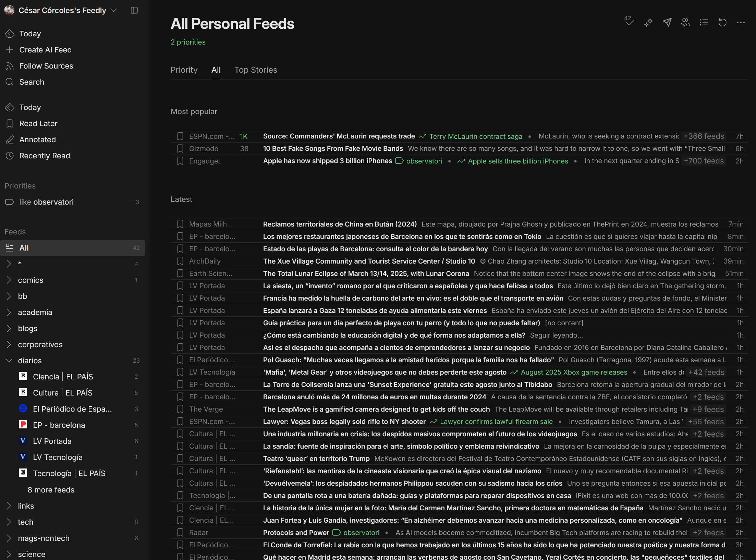Open the team sharing people icon

coord(685,22)
